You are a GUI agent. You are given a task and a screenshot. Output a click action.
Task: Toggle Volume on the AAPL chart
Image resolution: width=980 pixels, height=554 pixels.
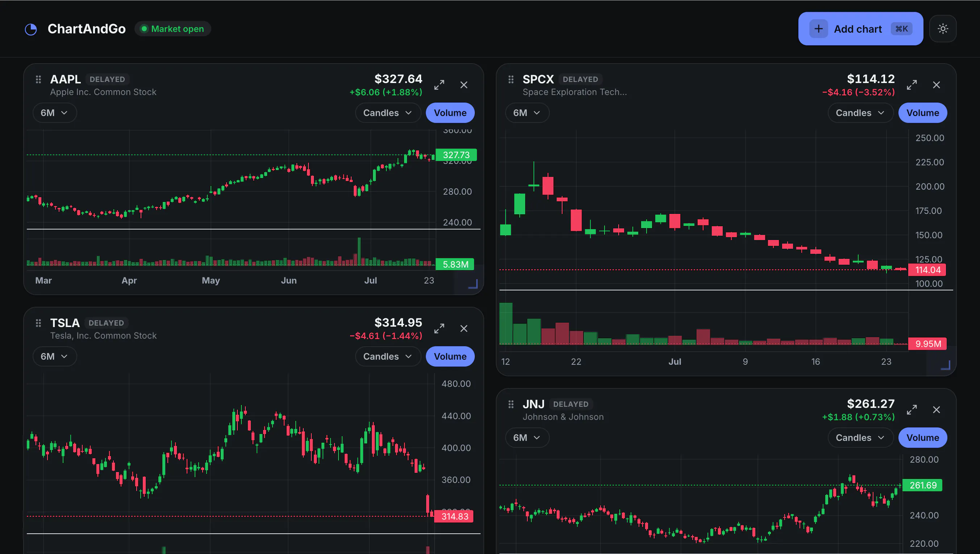[450, 113]
